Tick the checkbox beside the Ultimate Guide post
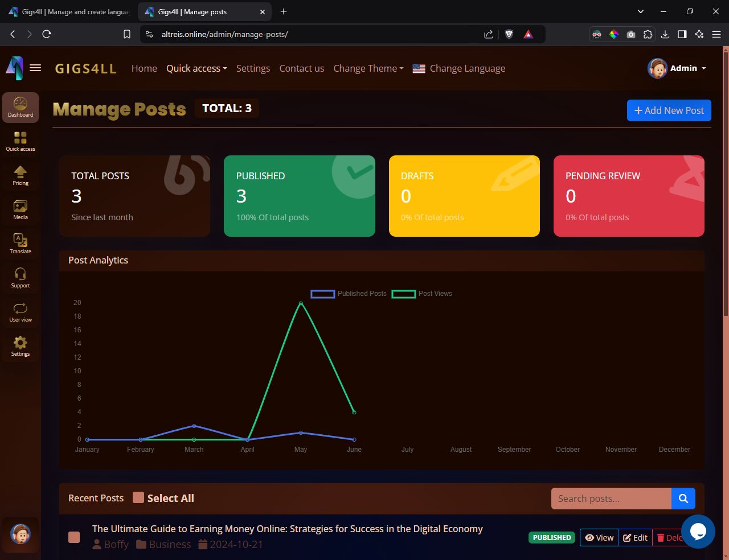Image resolution: width=729 pixels, height=560 pixels. click(74, 537)
